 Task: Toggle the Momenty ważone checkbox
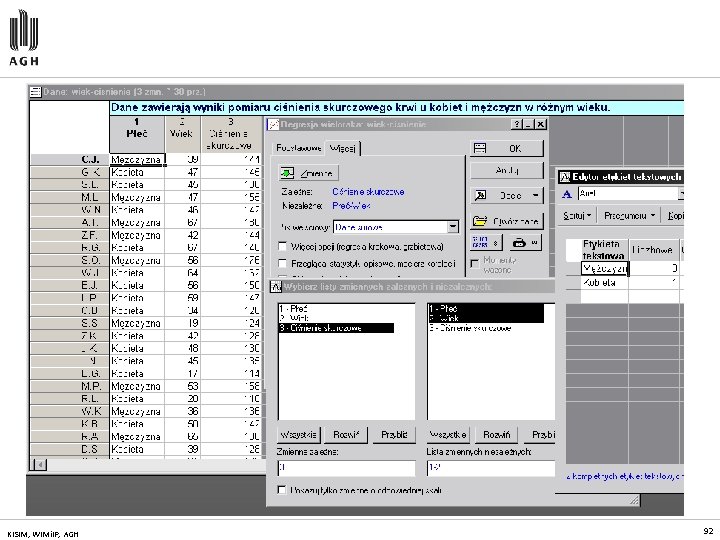coord(475,264)
